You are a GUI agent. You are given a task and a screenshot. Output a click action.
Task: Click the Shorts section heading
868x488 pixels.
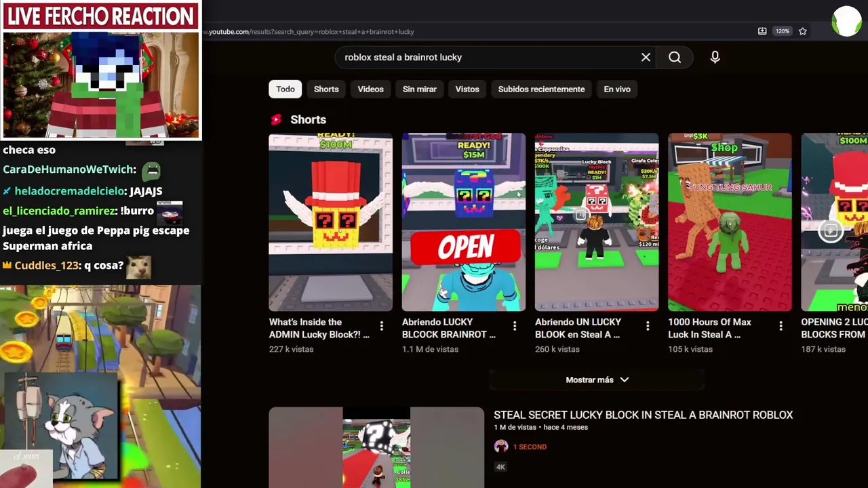(x=309, y=119)
